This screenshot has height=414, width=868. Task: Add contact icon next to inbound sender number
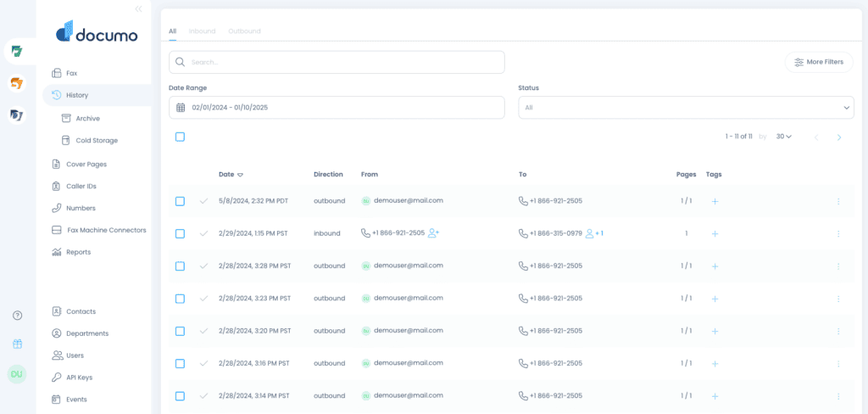433,233
